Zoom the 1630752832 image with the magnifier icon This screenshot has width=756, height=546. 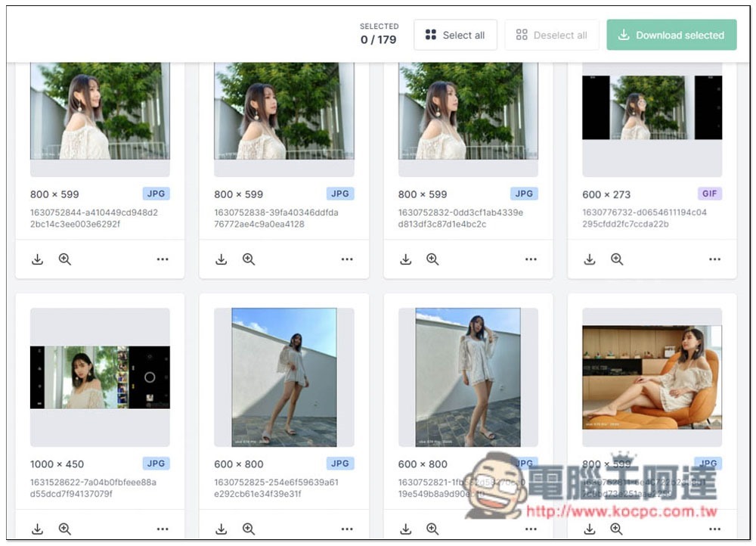[432, 259]
